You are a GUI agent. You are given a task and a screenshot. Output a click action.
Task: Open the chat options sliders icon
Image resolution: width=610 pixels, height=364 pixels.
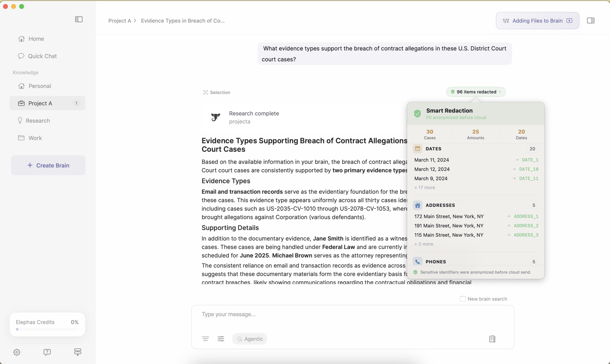(221, 339)
